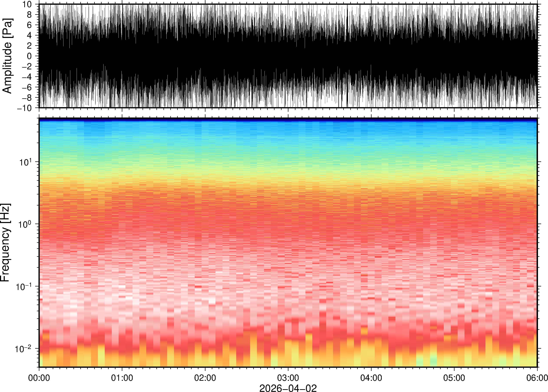Click the amplitude tick label −10

coord(24,108)
